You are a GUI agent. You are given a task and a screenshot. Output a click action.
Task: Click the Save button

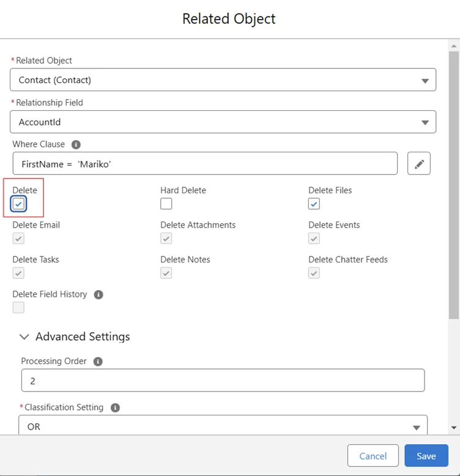click(426, 456)
